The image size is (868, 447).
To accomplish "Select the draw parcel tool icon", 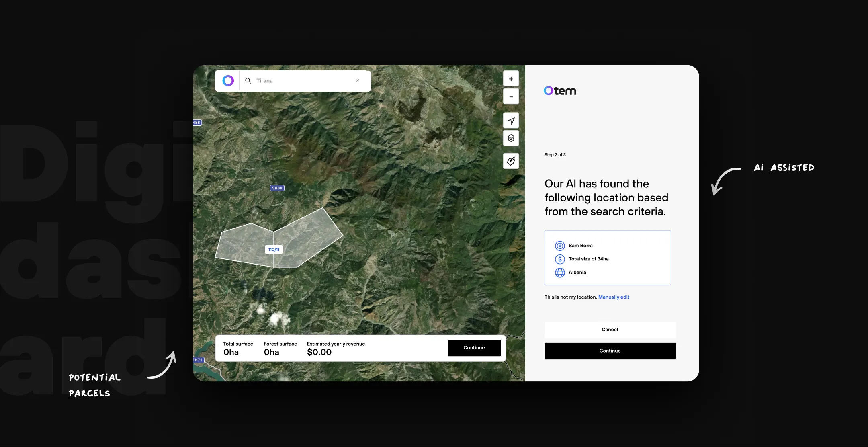I will (511, 161).
